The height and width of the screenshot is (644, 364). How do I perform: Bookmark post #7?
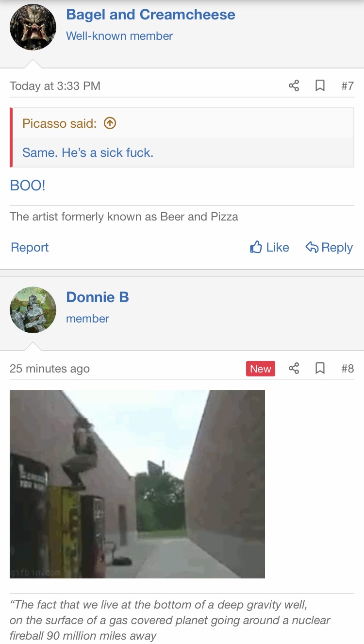click(x=320, y=86)
